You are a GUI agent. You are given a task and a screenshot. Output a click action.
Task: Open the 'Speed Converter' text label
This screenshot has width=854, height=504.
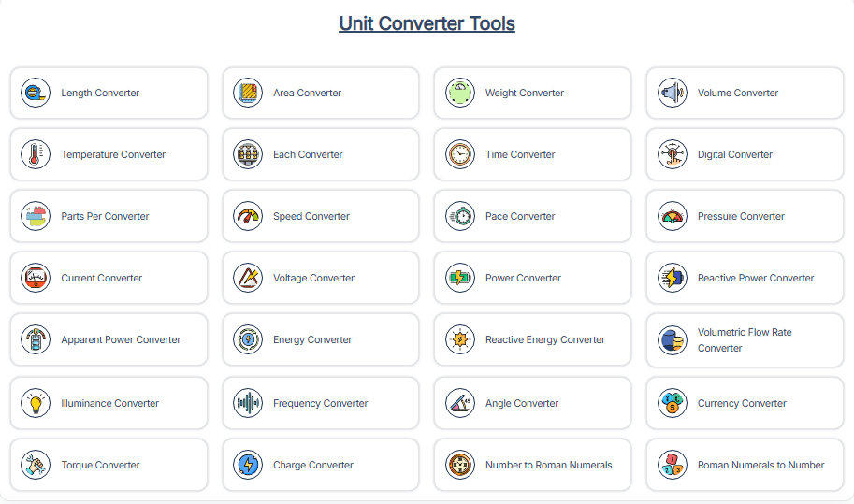(311, 216)
